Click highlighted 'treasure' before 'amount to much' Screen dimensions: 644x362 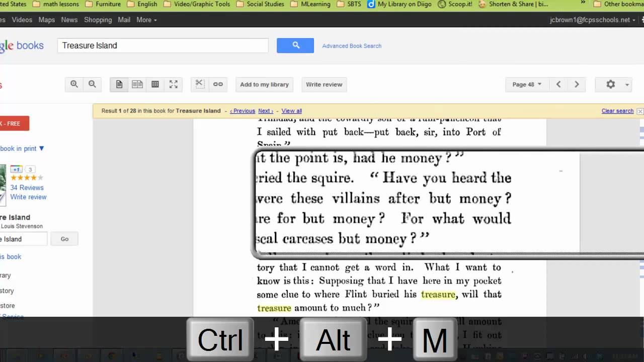(x=274, y=308)
